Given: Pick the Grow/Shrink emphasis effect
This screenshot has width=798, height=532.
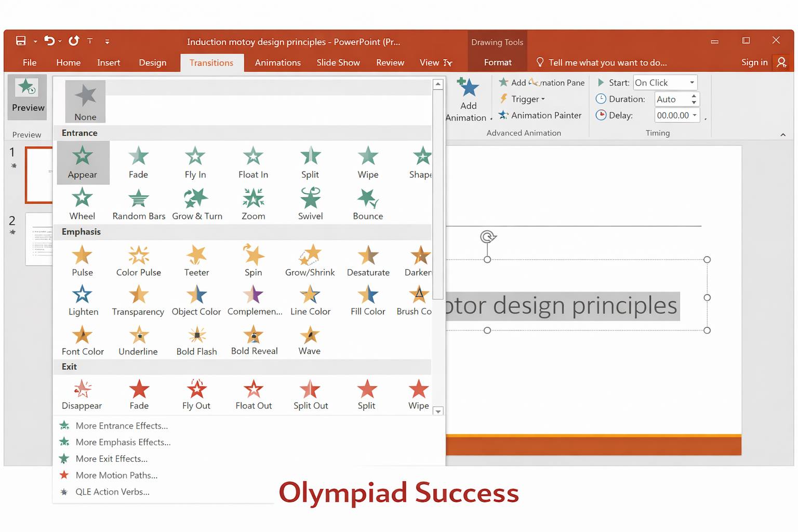Looking at the screenshot, I should click(x=310, y=260).
